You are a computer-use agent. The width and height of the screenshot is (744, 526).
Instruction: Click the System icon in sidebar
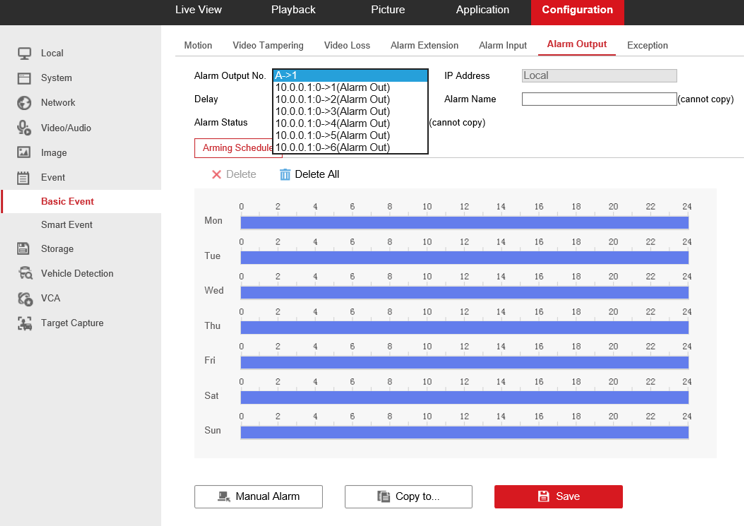pos(24,78)
